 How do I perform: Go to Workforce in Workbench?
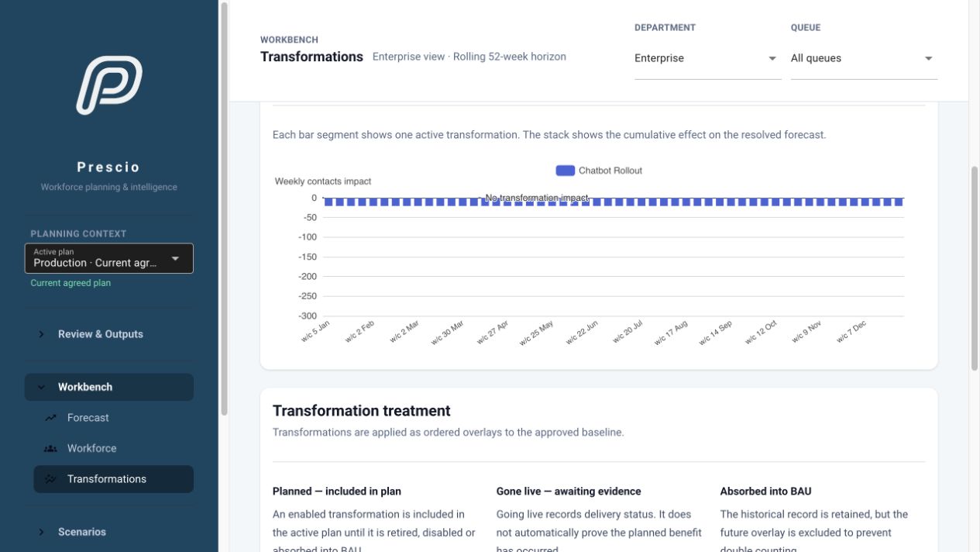pyautogui.click(x=113, y=448)
